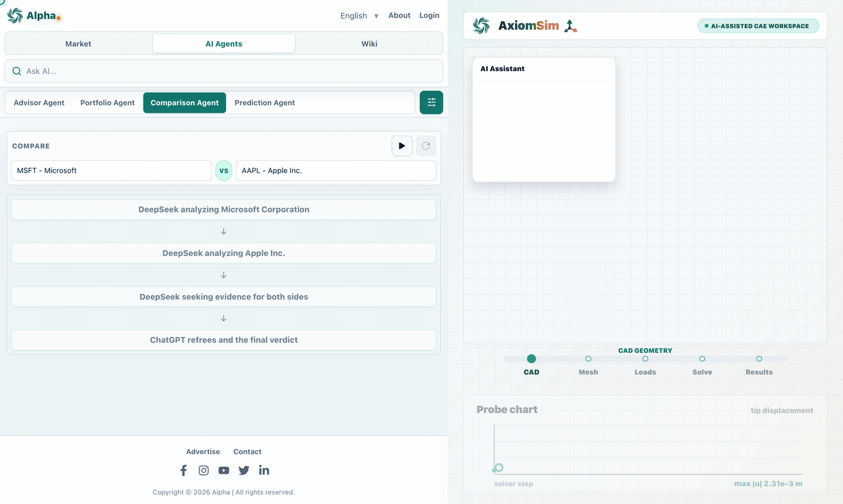Select DeepSeek seeking evidence for both sides
Viewport: 843px width, 504px height.
[x=224, y=296]
